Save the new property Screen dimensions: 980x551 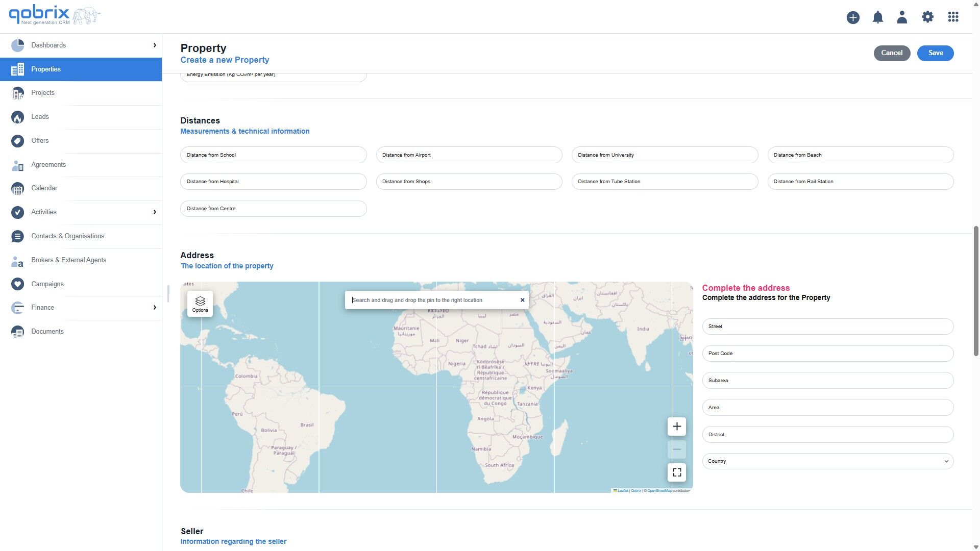point(935,53)
